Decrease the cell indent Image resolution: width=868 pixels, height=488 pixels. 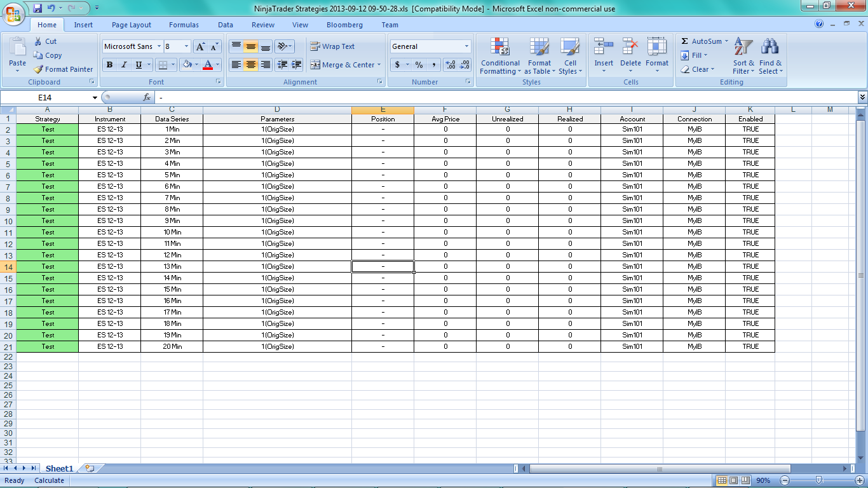(281, 65)
